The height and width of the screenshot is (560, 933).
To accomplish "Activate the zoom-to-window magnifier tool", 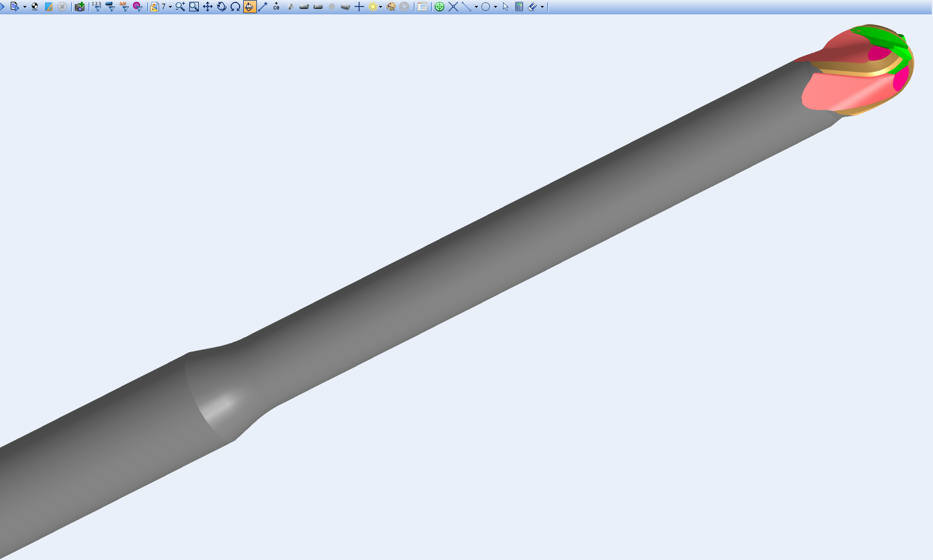I will (194, 7).
